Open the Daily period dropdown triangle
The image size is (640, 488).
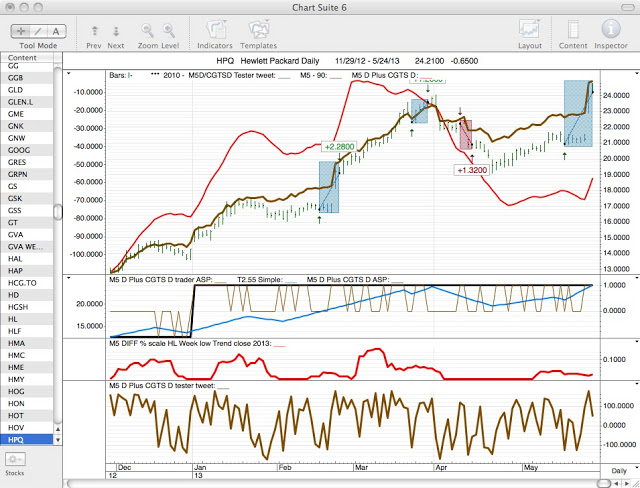[636, 467]
